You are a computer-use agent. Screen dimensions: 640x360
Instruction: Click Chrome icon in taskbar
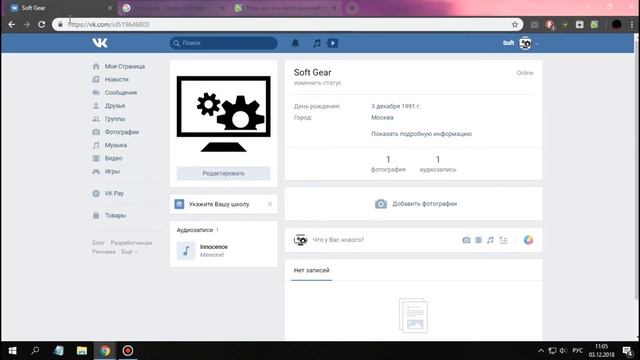pyautogui.click(x=105, y=351)
